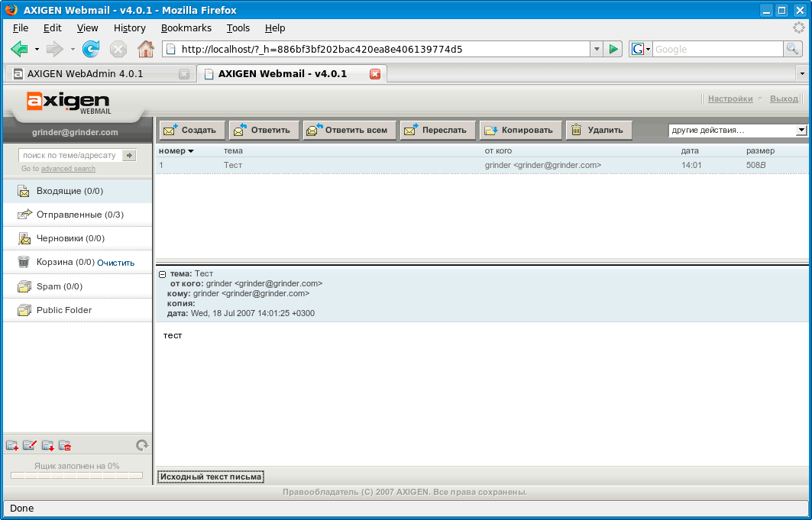This screenshot has width=812, height=520.
Task: Click the advanced search link
Action: pos(68,169)
